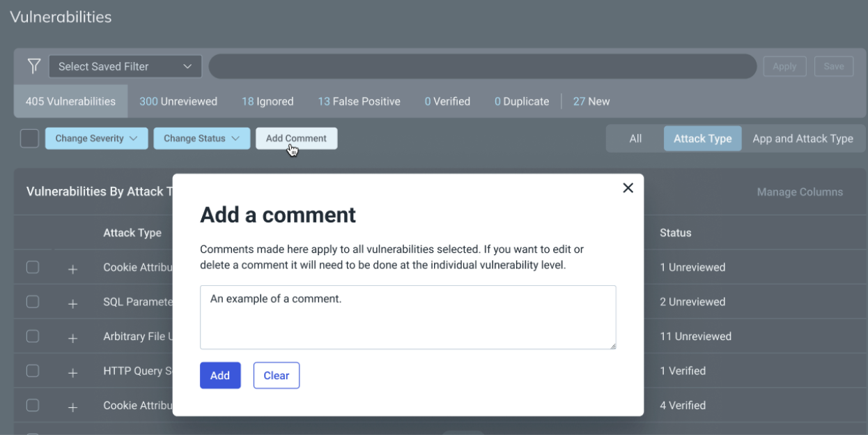The image size is (868, 435).
Task: Expand the Cookie Attribute row plus icon
Action: point(72,268)
